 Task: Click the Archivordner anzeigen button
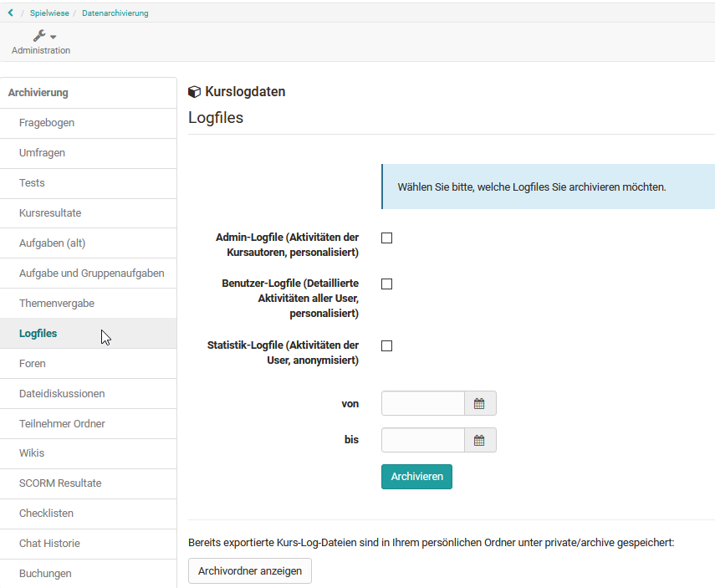tap(249, 570)
